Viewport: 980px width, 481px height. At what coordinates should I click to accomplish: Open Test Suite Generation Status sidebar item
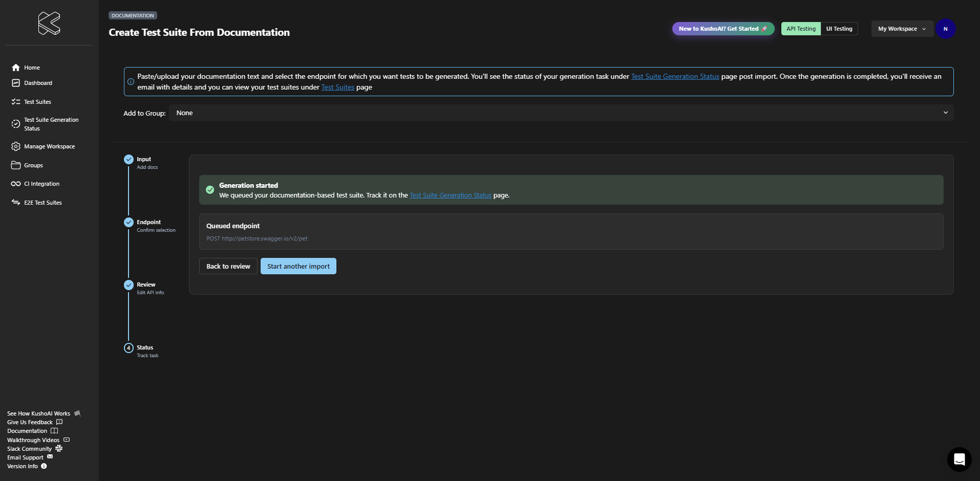click(51, 124)
